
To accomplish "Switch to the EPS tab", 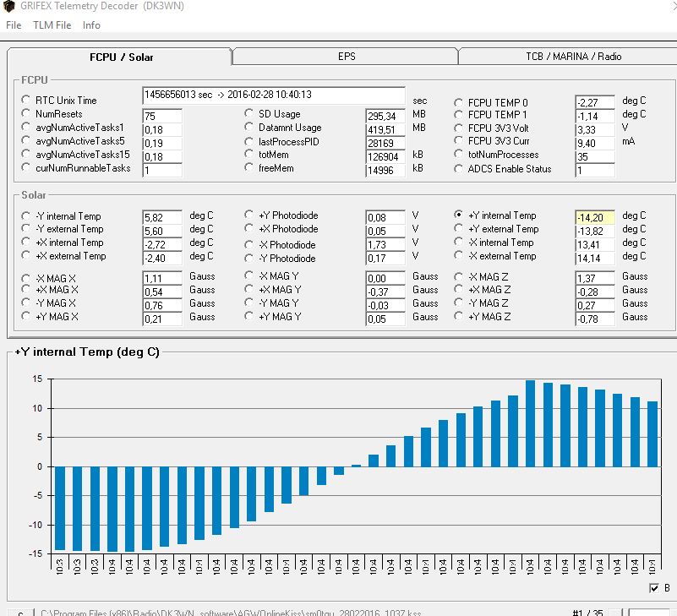I will click(x=346, y=57).
